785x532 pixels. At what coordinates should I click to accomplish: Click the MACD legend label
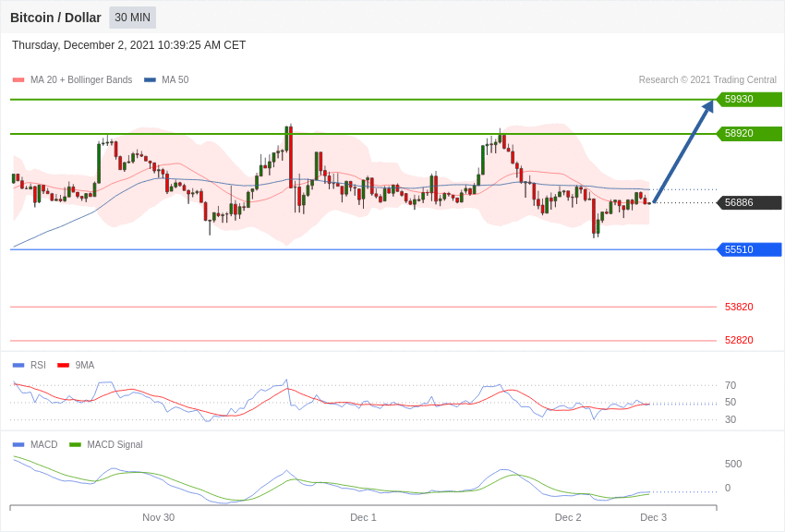click(x=44, y=445)
